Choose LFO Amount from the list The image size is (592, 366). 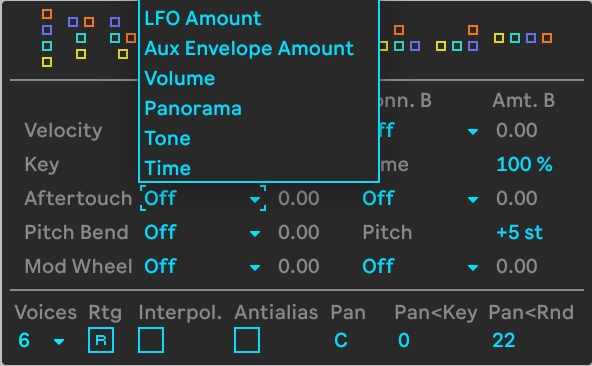click(203, 18)
